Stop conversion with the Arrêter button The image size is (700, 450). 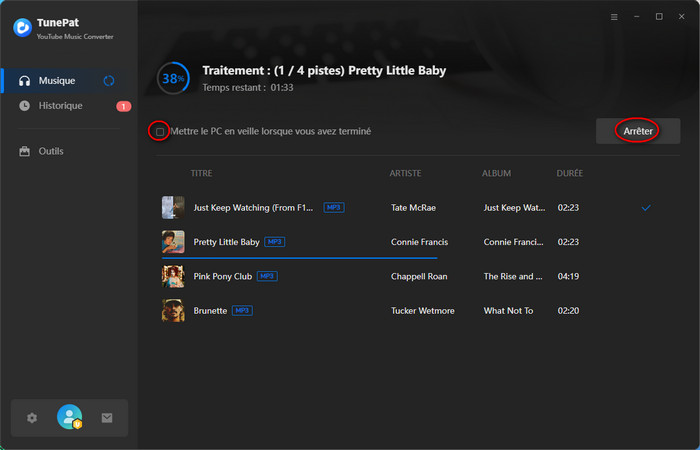click(x=638, y=131)
